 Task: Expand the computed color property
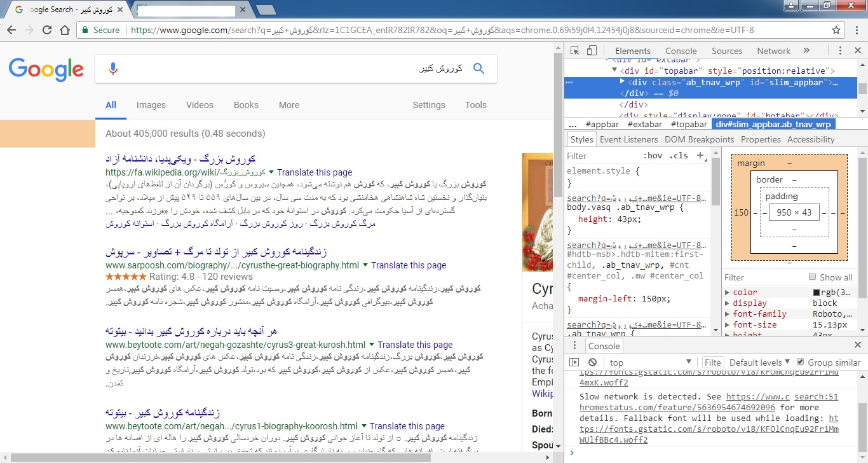[x=728, y=293]
